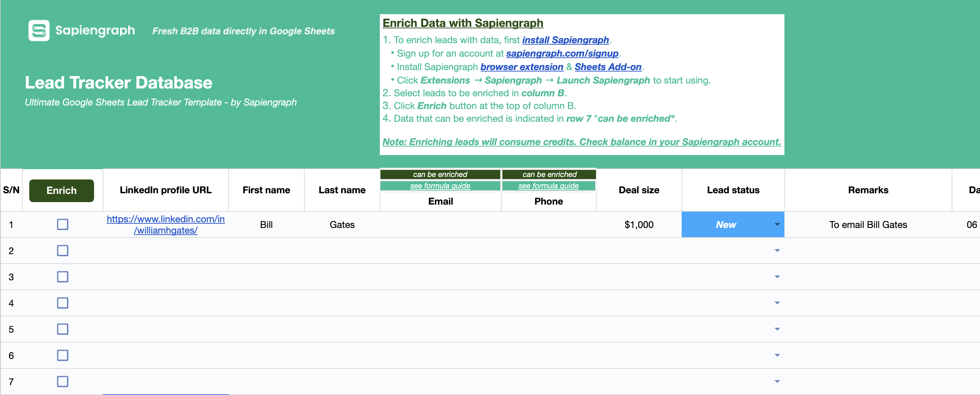Select the $1,000 deal size cell
The width and height of the screenshot is (980, 395).
[639, 225]
